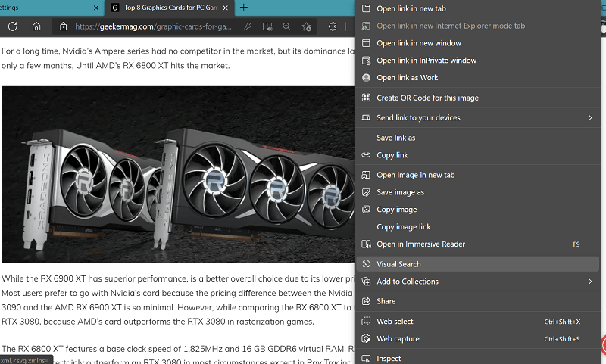
Task: Click the password key icon in address bar
Action: pos(248,26)
